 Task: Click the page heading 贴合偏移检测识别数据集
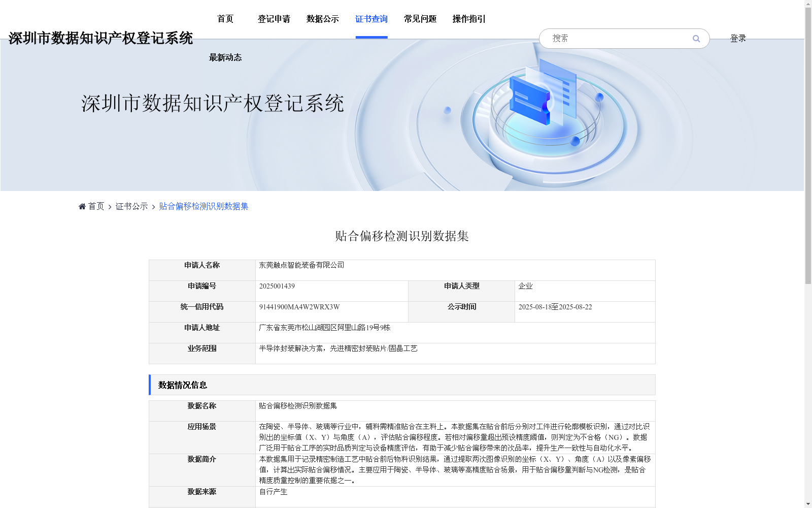click(x=402, y=236)
